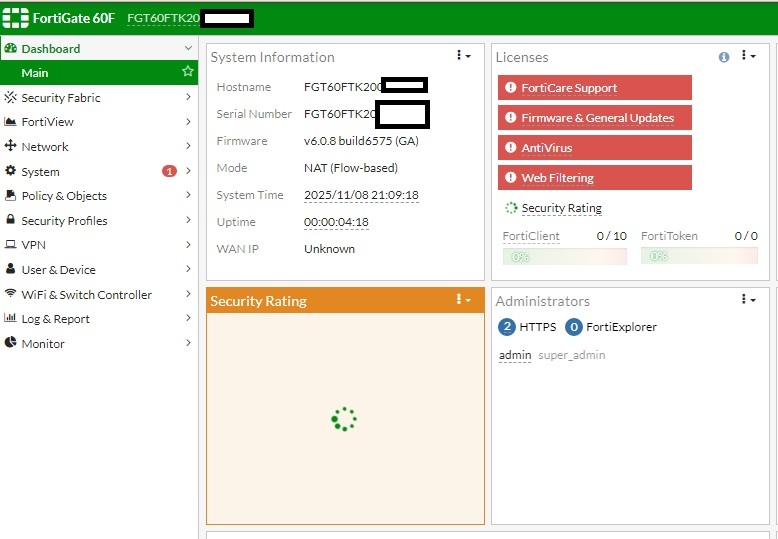Click the Network arrows icon
The width and height of the screenshot is (778, 539).
click(10, 146)
